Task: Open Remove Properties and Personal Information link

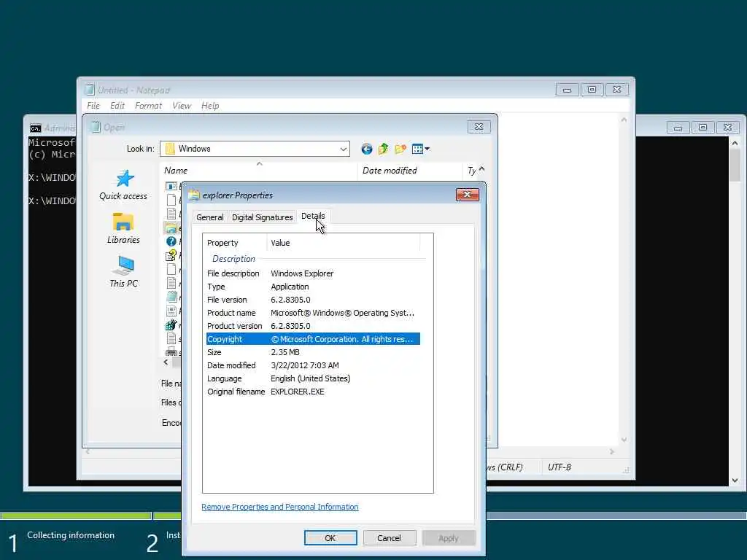Action: (279, 507)
